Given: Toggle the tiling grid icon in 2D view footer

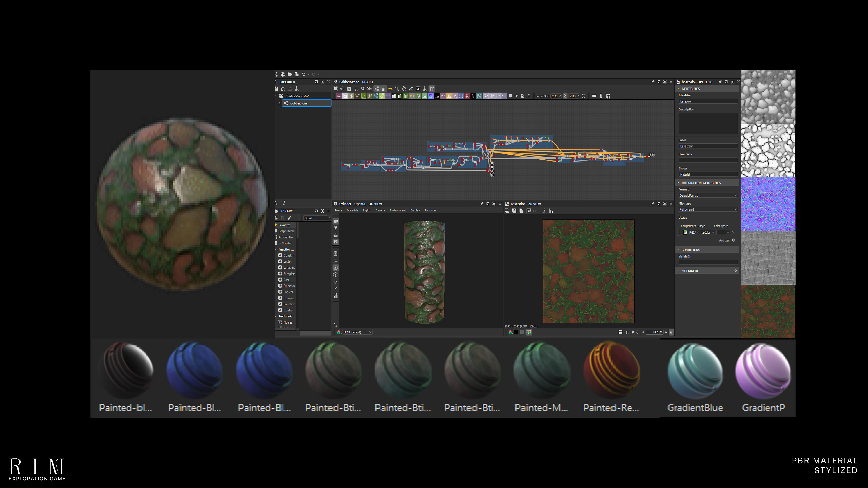Looking at the screenshot, I should [x=620, y=332].
